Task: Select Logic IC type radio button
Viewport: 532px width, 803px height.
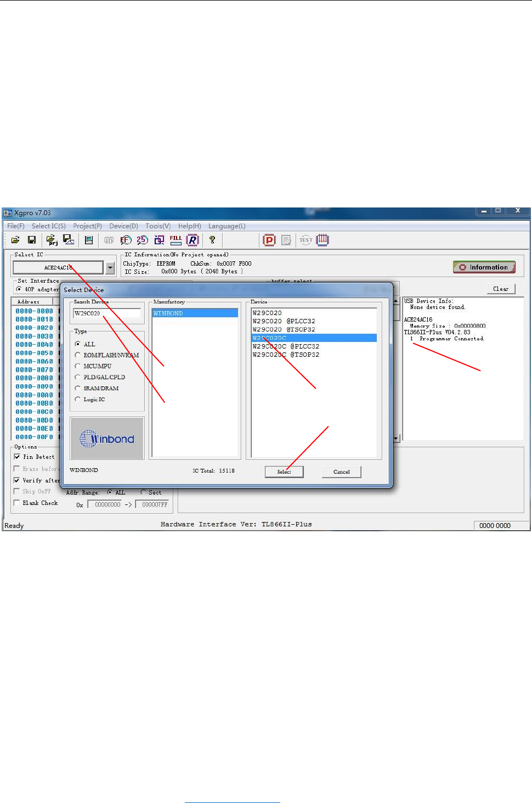Action: (x=77, y=399)
